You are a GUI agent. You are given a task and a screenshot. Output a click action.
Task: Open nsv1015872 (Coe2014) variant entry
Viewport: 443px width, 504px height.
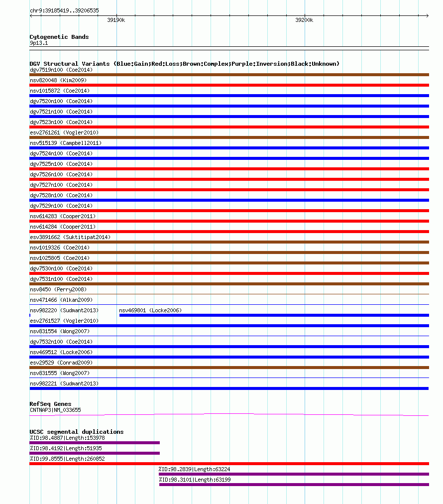pos(60,91)
